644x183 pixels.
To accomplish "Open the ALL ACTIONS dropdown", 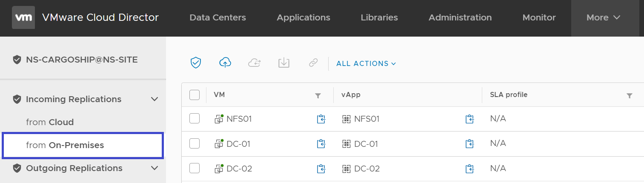I will click(366, 63).
